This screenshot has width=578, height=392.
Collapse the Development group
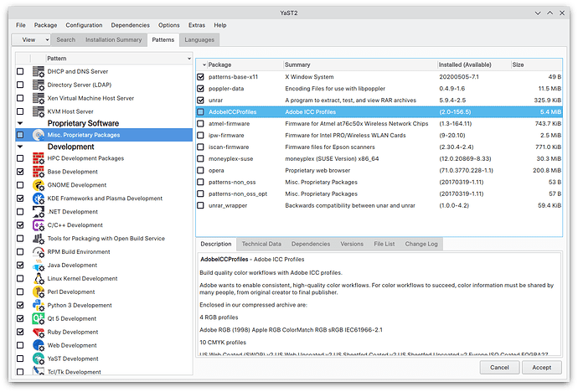(x=20, y=147)
